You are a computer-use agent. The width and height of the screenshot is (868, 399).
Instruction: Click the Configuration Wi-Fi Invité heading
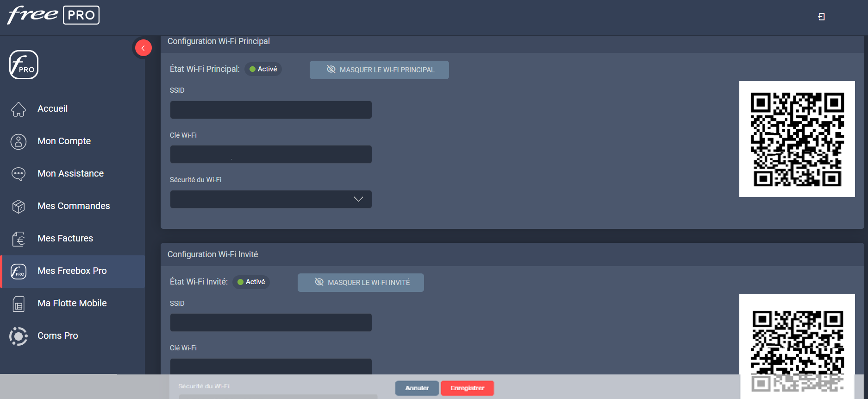212,254
